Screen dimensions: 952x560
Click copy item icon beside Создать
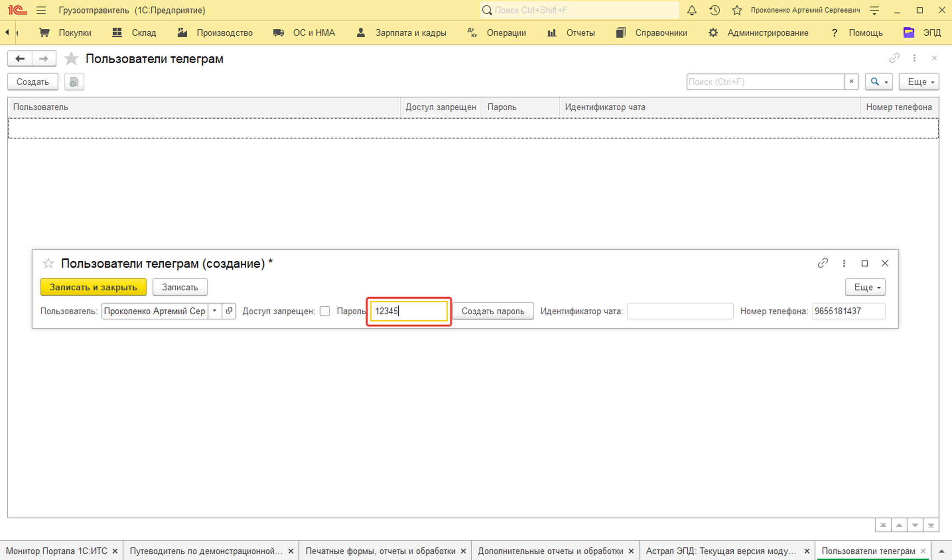pos(74,82)
